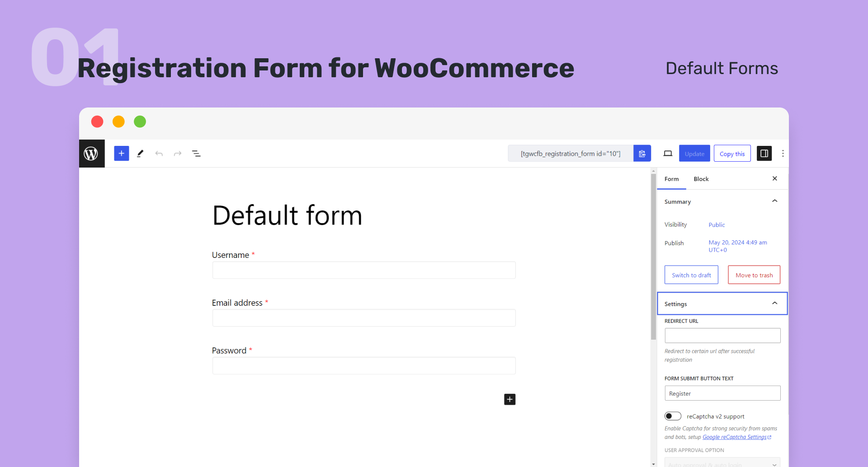Open the document overview list icon
The height and width of the screenshot is (467, 868).
(196, 154)
